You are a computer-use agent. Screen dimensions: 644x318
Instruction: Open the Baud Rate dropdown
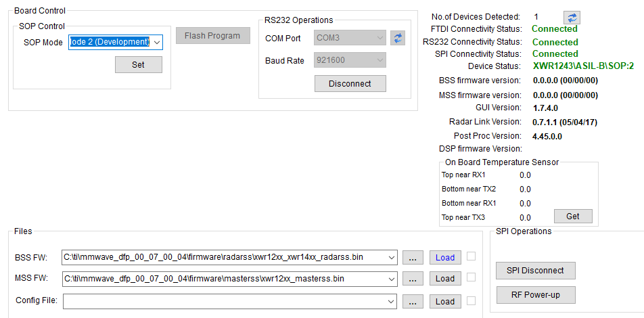tap(379, 60)
